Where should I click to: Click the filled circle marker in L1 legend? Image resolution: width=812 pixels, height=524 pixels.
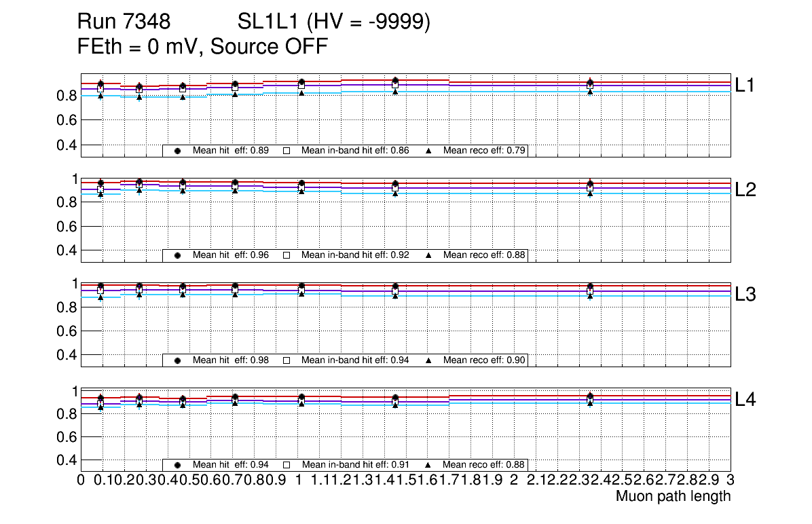point(178,151)
